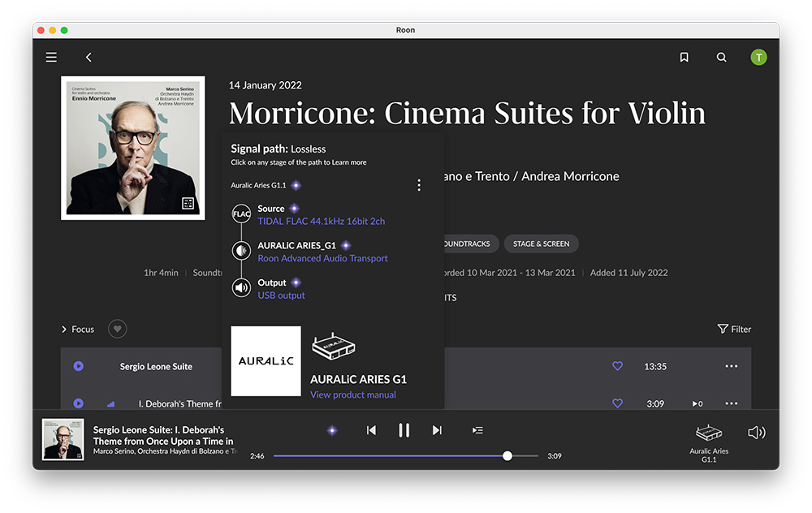Open the Andrea Morricone artist link

570,176
